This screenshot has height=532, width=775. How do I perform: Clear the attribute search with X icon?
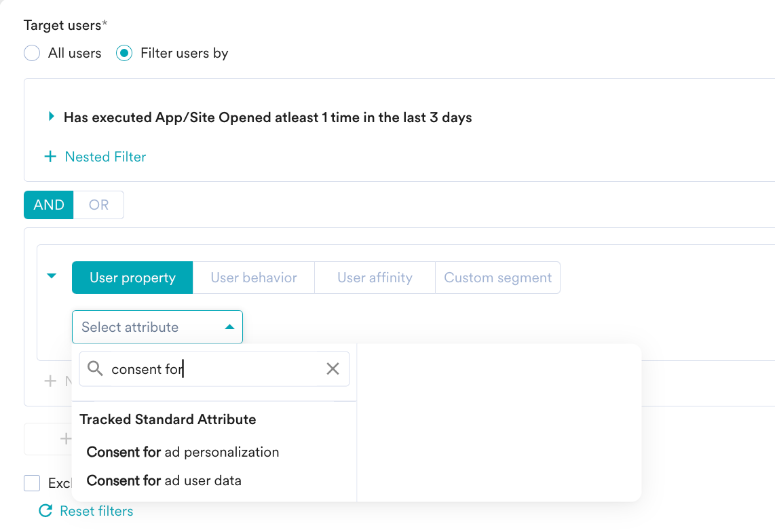pos(333,368)
